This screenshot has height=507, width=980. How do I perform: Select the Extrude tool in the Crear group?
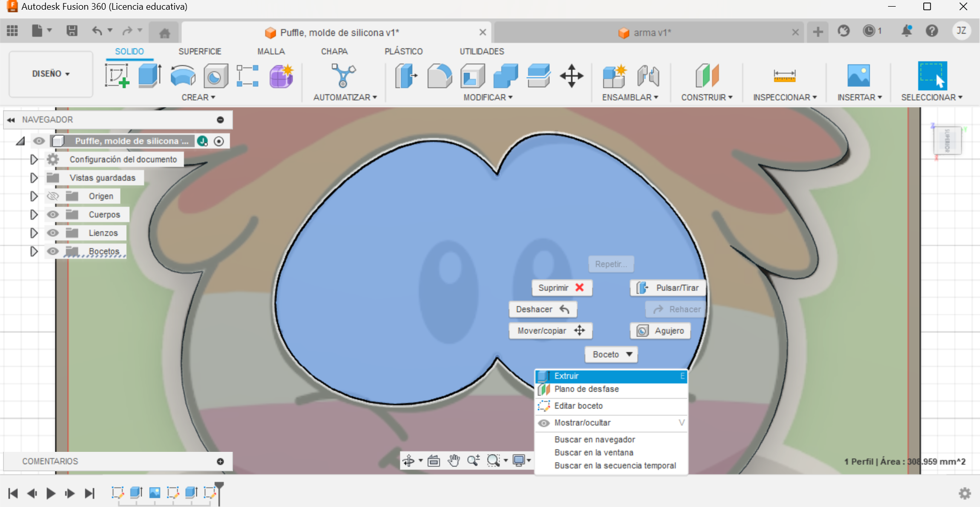(150, 76)
